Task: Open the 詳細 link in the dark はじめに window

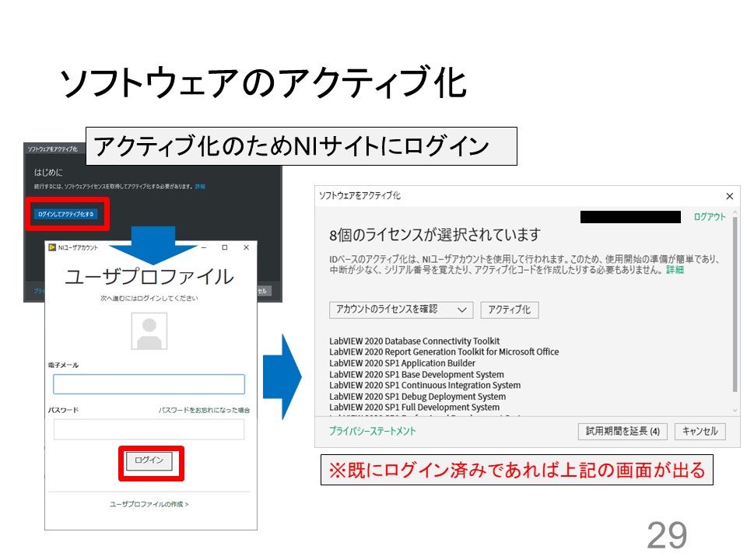Action: click(x=200, y=187)
